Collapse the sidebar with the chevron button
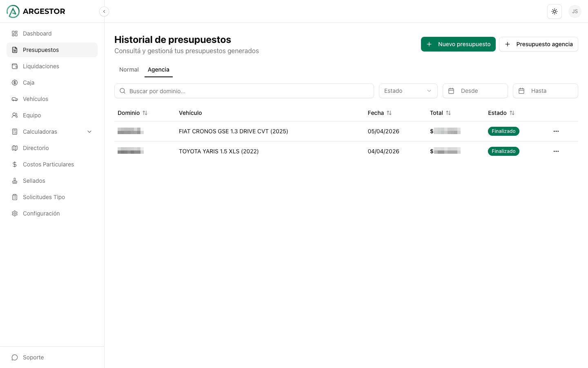 104,11
